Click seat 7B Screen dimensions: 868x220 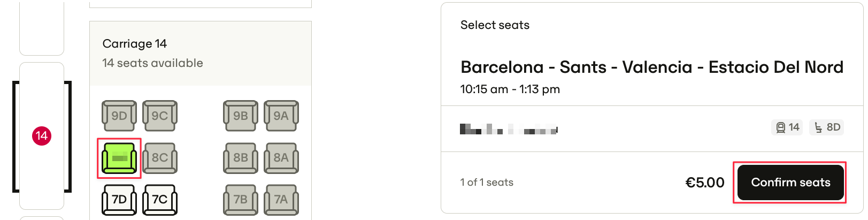coord(241,200)
